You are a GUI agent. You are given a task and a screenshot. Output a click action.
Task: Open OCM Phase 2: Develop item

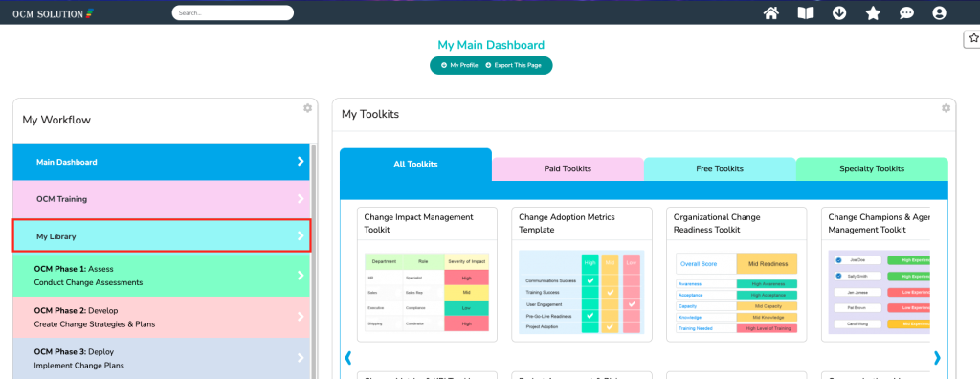tap(161, 317)
